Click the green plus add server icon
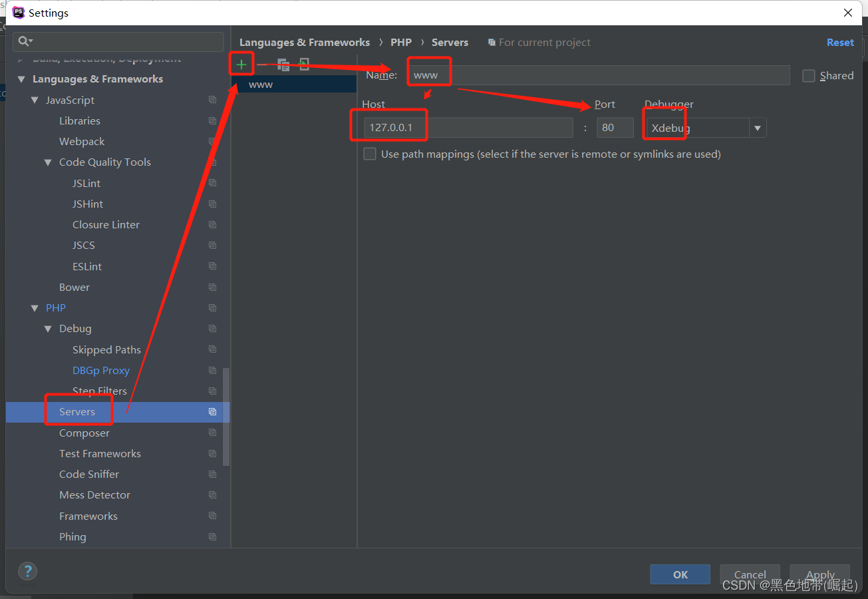The height and width of the screenshot is (599, 868). (241, 65)
